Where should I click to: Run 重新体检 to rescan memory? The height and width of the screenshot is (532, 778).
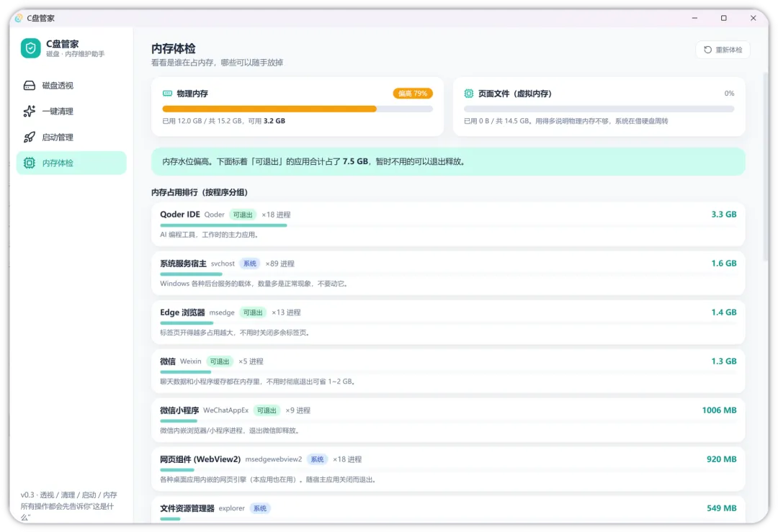[723, 50]
